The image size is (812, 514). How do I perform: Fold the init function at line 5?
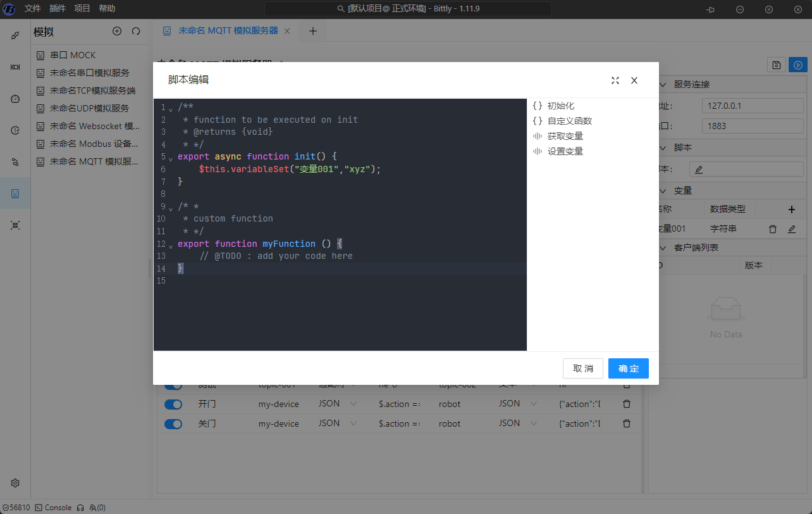tap(171, 157)
